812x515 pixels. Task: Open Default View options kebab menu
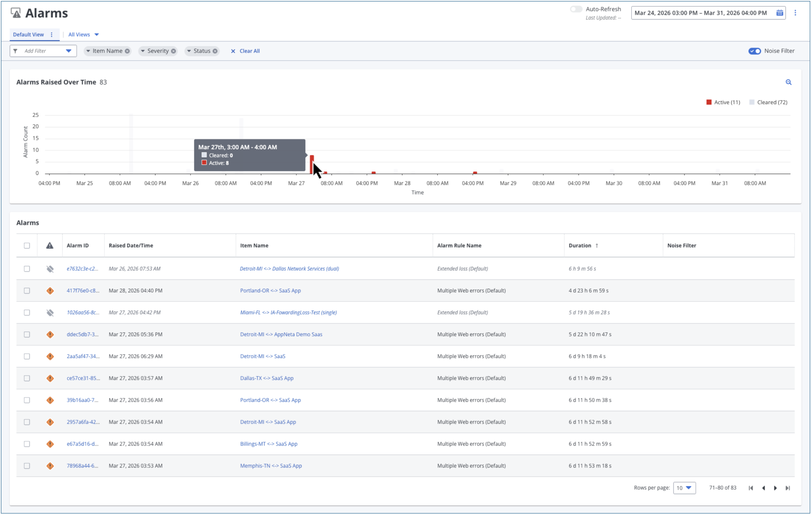[52, 34]
